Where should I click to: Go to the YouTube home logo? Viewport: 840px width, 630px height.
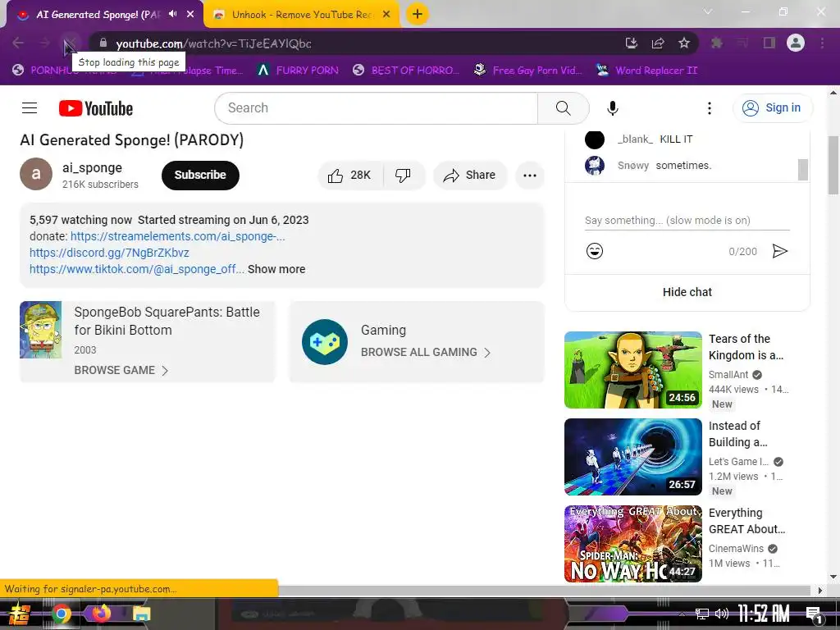(x=96, y=108)
